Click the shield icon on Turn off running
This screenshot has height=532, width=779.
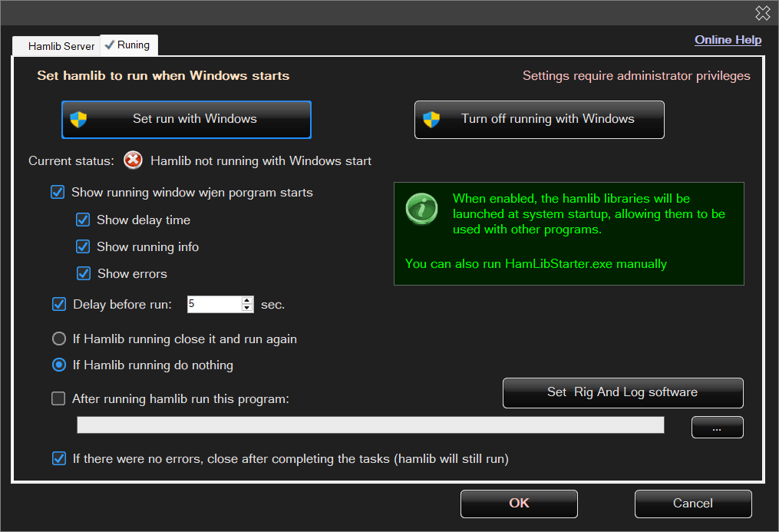point(432,119)
